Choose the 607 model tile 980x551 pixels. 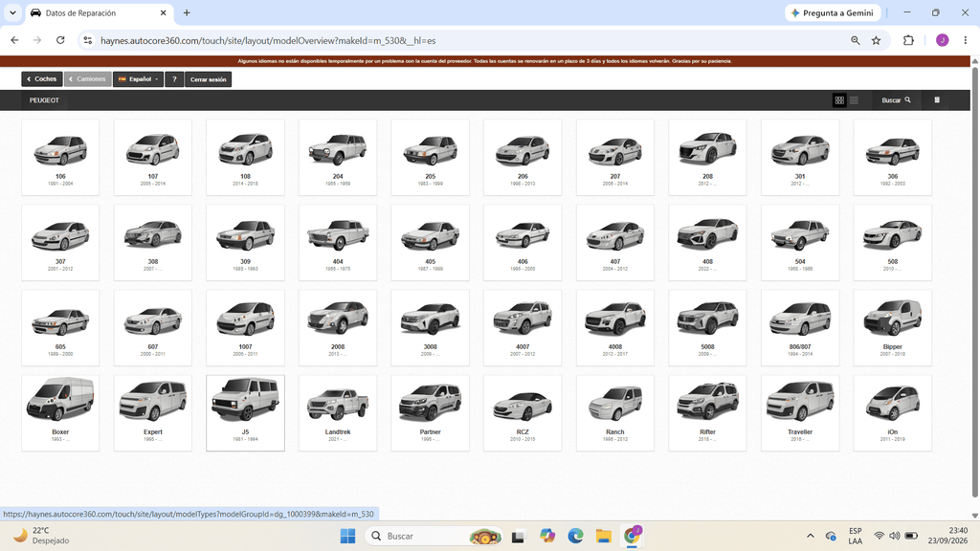[x=153, y=328]
